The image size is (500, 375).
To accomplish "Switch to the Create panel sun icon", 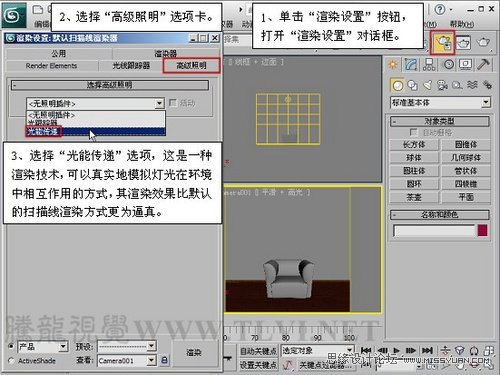I will pos(393,64).
